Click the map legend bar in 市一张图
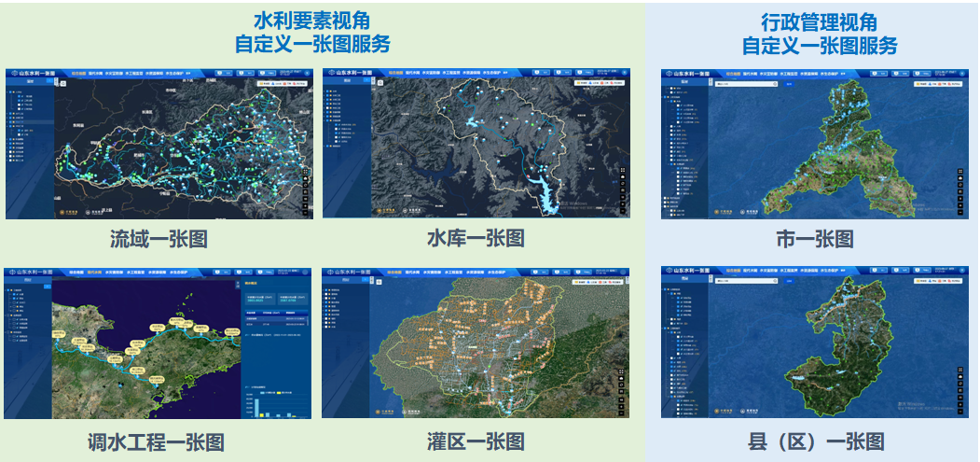980x462 pixels. (x=938, y=84)
